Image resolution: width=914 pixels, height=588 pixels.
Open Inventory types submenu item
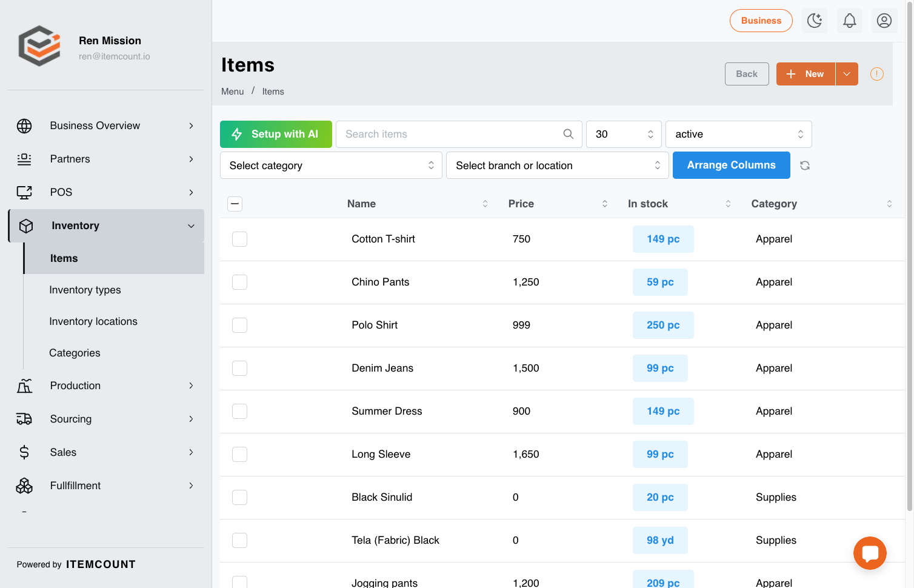pos(85,290)
